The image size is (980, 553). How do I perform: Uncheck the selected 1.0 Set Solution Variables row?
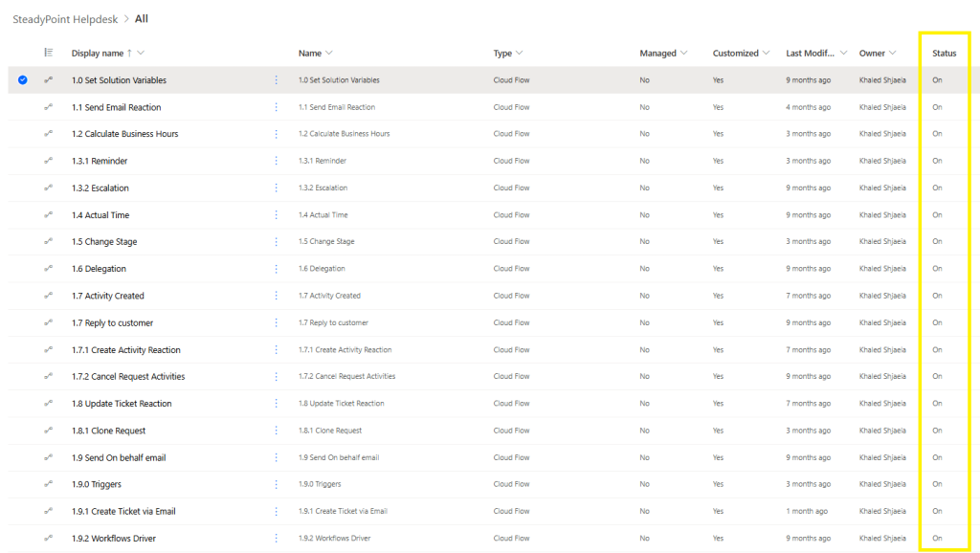23,80
